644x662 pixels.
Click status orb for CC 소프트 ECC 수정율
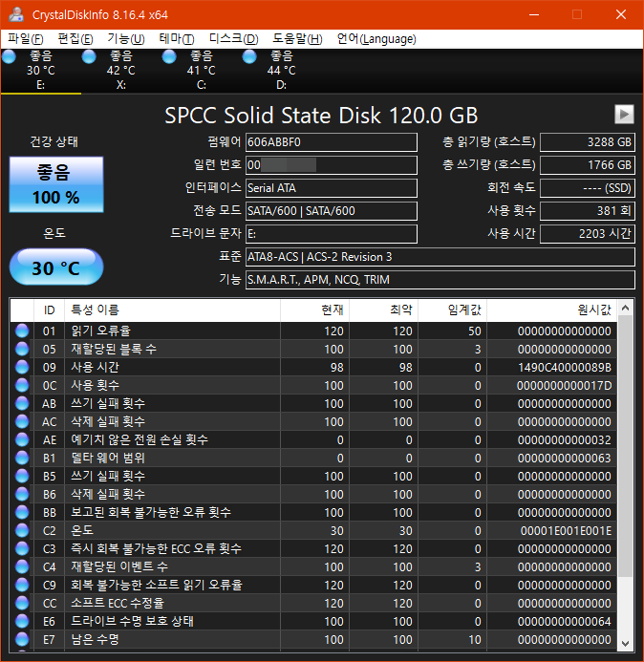(x=22, y=603)
